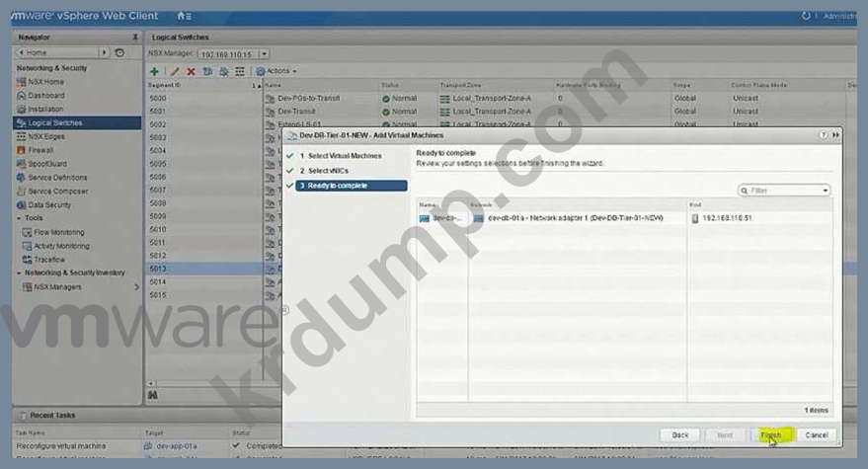Open the Filter dropdown arrow
This screenshot has height=469, width=868.
(x=826, y=191)
